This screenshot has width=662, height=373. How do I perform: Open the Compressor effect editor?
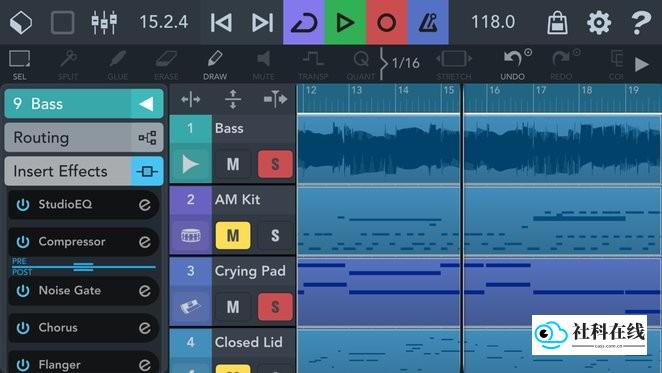[x=145, y=242]
